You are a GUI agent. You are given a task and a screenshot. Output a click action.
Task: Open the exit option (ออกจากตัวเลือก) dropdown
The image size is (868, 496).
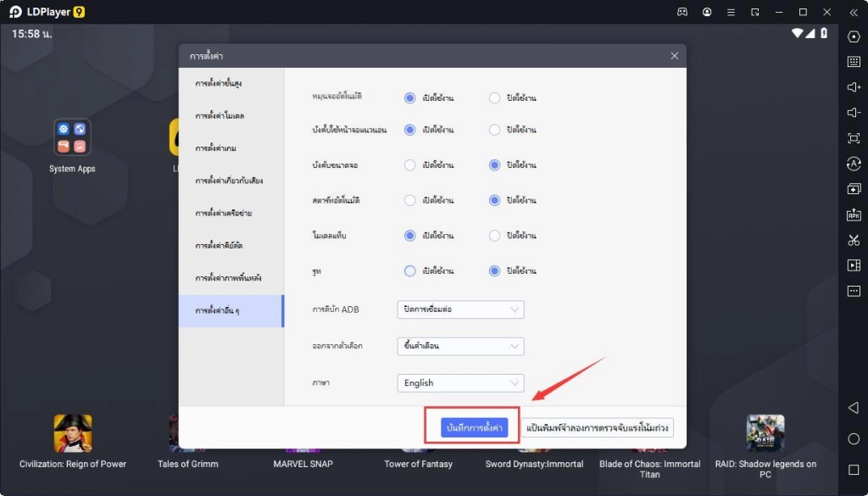click(460, 346)
